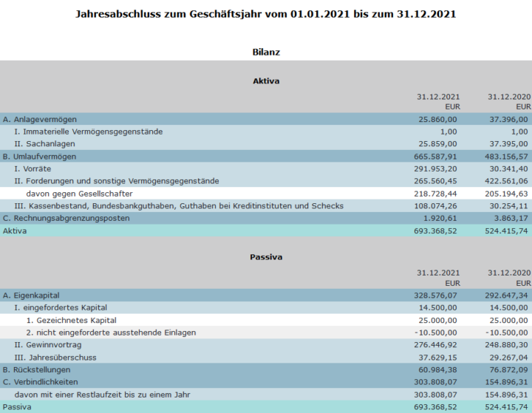Select C. Rechnungsabgrenzungsposten row
Viewport: 532px width, 413px height.
click(266, 218)
